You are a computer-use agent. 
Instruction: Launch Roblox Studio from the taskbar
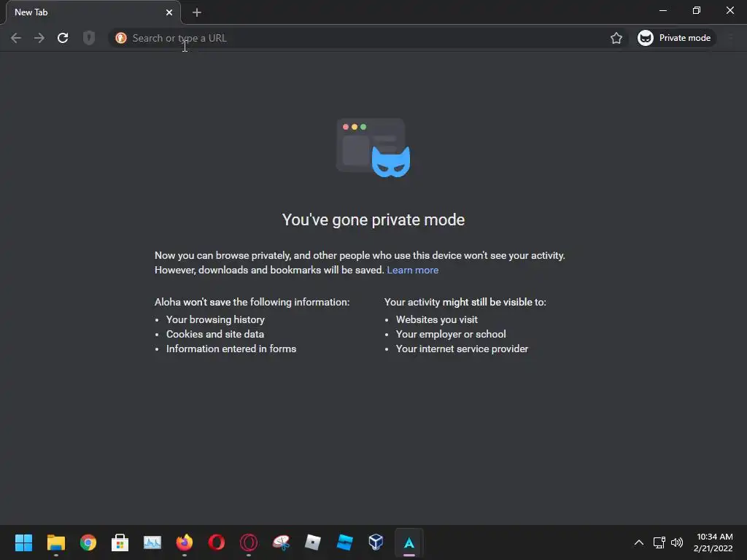pos(344,542)
